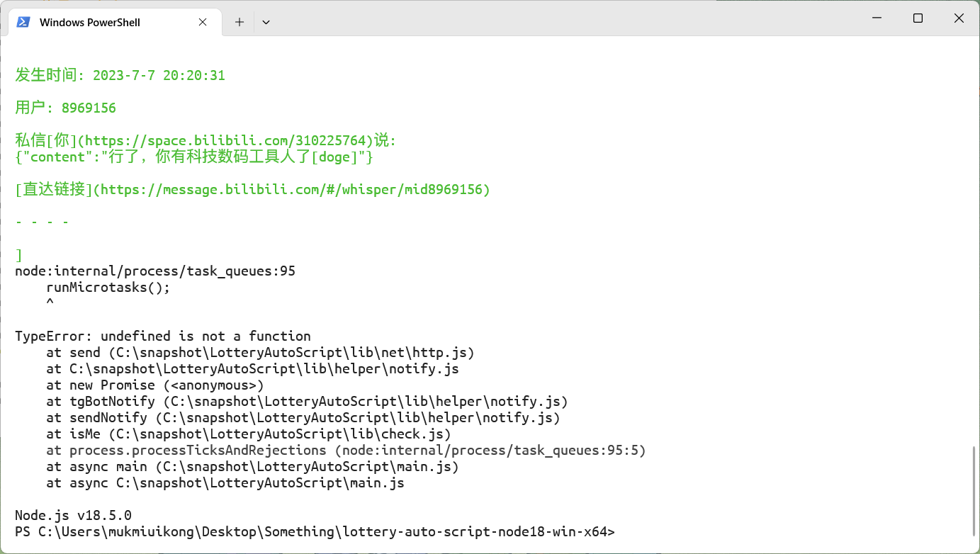Click the PowerShell icon on the tab
Screen dimensions: 980x554
(23, 21)
